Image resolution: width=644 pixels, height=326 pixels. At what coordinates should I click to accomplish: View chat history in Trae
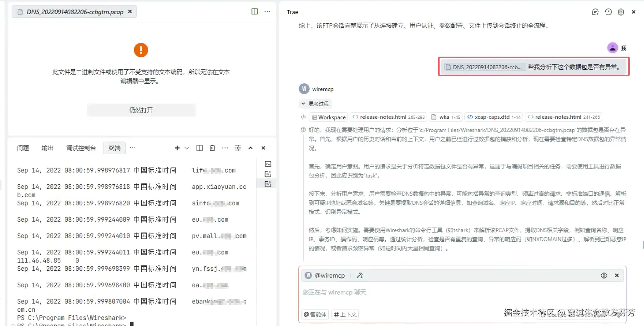(608, 12)
